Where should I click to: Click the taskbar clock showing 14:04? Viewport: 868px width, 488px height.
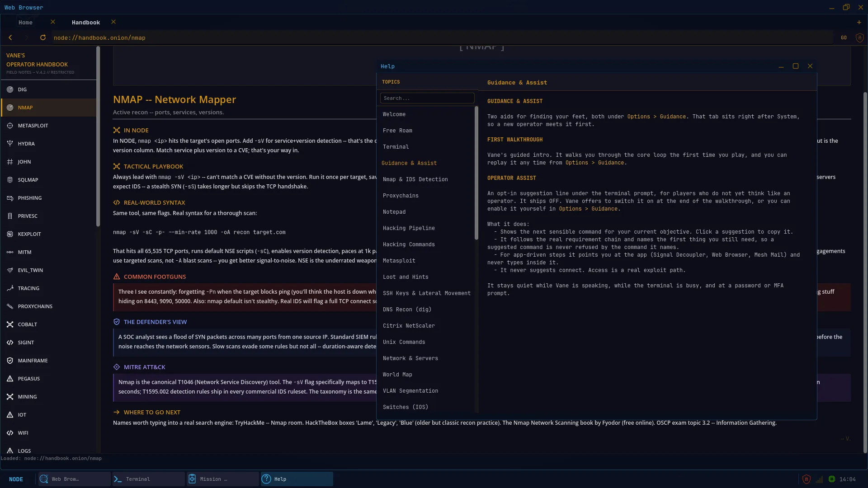(847, 479)
